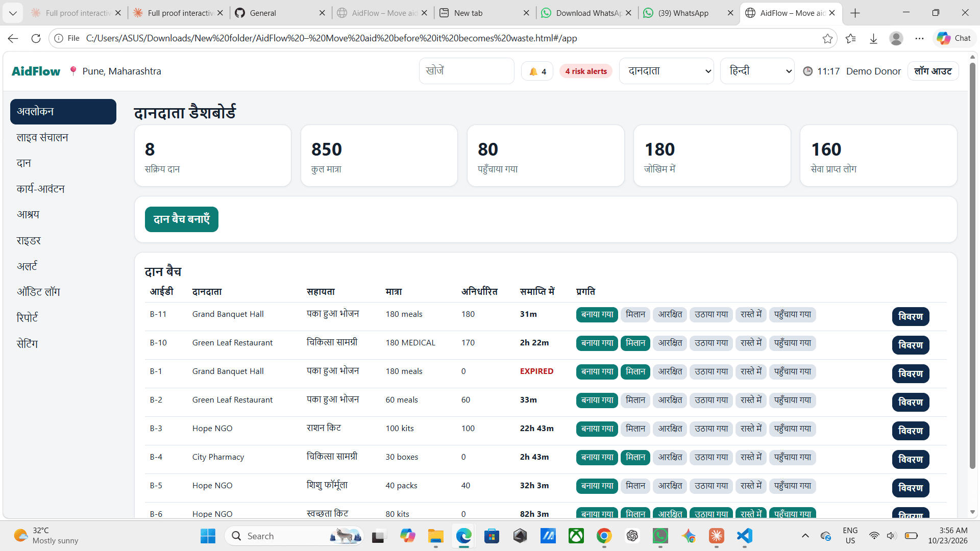Click the notification bell icon with count 4
This screenshot has width=980, height=551.
(x=537, y=71)
